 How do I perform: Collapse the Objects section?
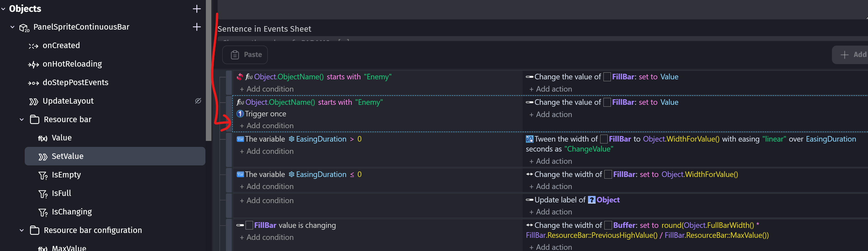[3, 9]
